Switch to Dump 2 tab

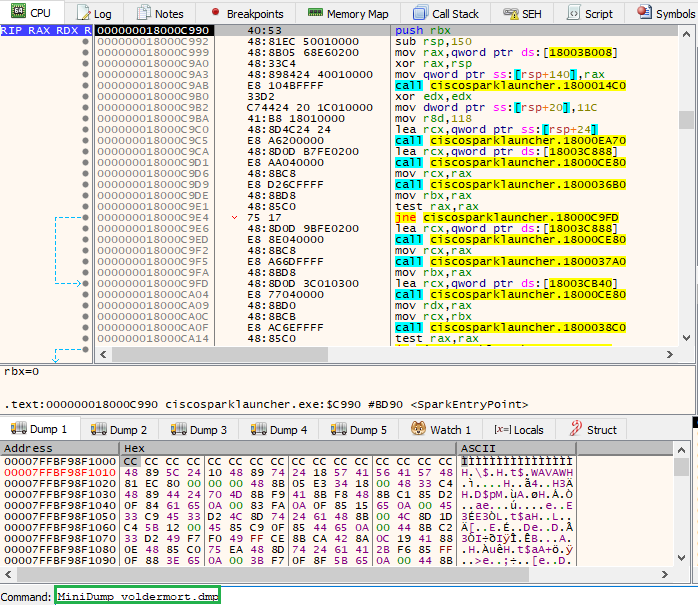[119, 430]
